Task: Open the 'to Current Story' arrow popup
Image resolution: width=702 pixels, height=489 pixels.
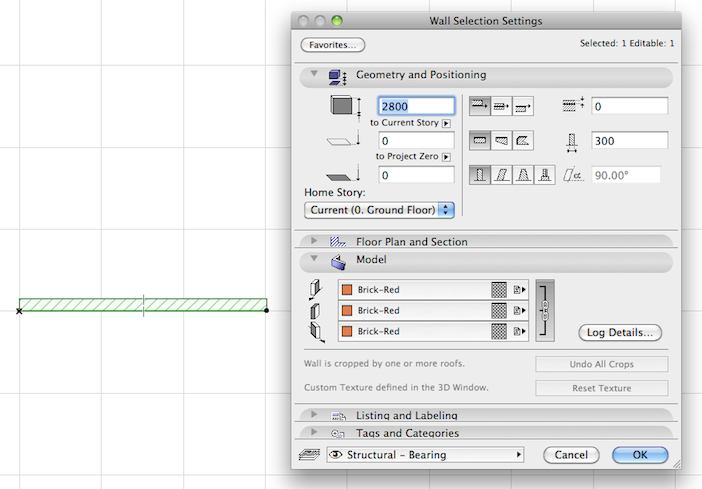Action: coord(446,123)
